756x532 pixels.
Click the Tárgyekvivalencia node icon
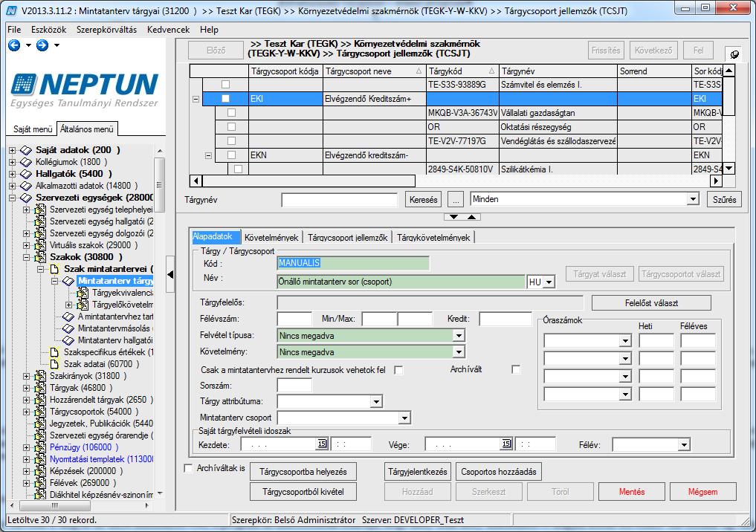[83, 293]
